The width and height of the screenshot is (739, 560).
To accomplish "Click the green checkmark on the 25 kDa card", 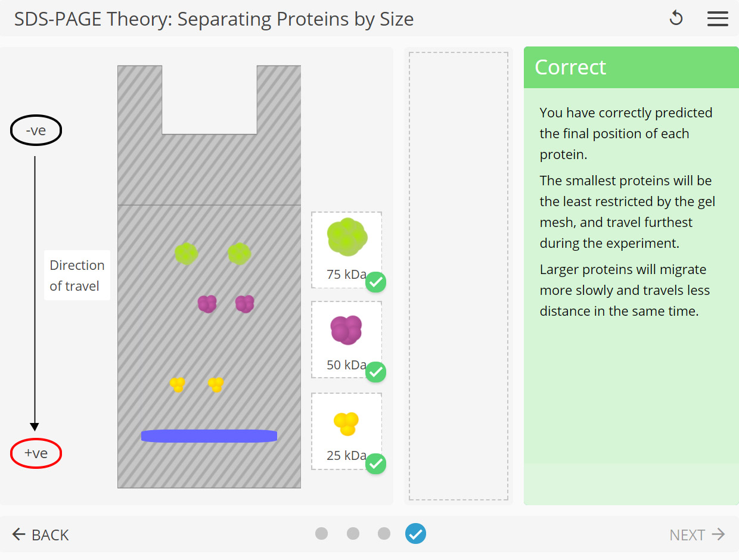I will click(x=375, y=464).
